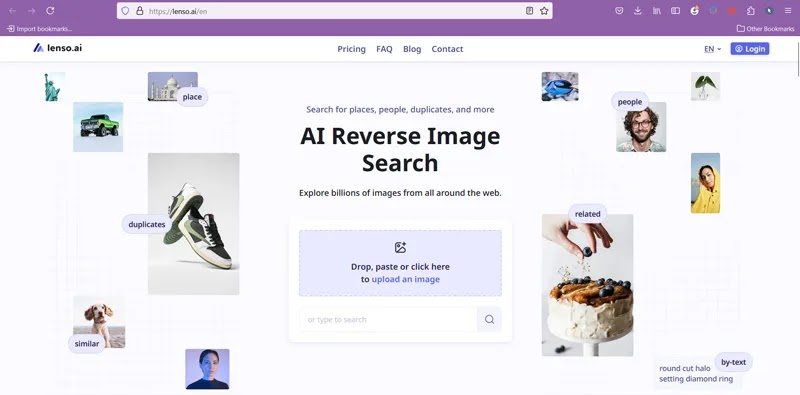Image resolution: width=800 pixels, height=395 pixels.
Task: Click the 'upload an image' link
Action: click(406, 279)
